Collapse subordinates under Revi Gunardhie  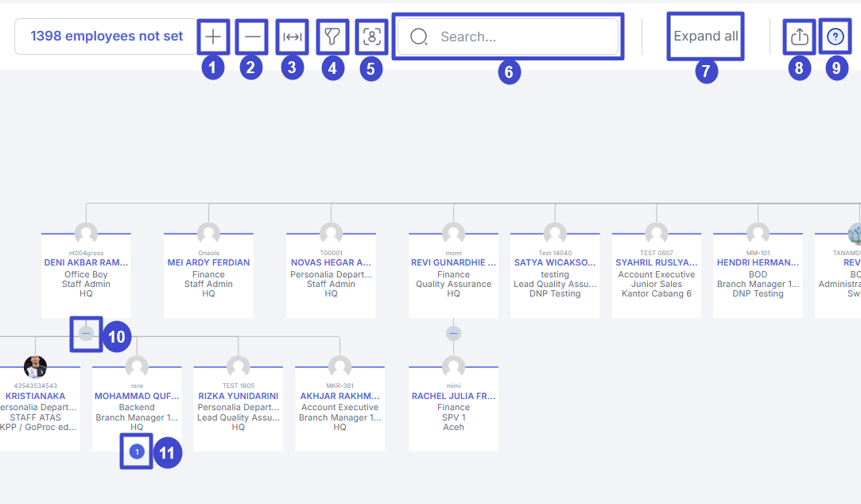coord(453,334)
